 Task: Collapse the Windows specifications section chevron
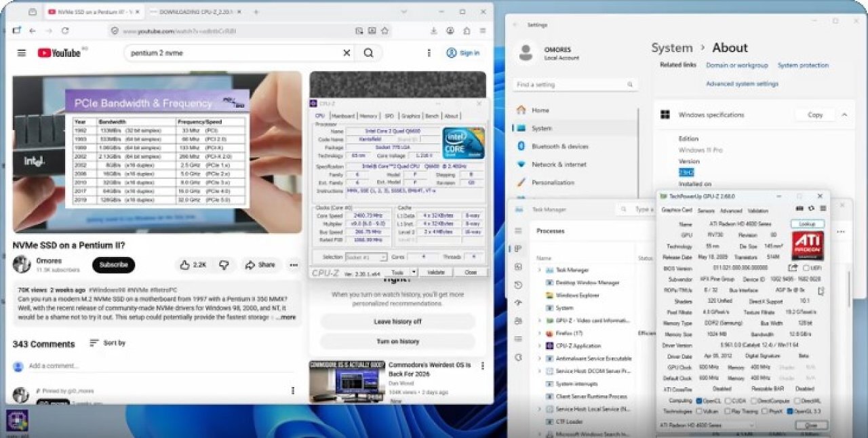click(844, 115)
